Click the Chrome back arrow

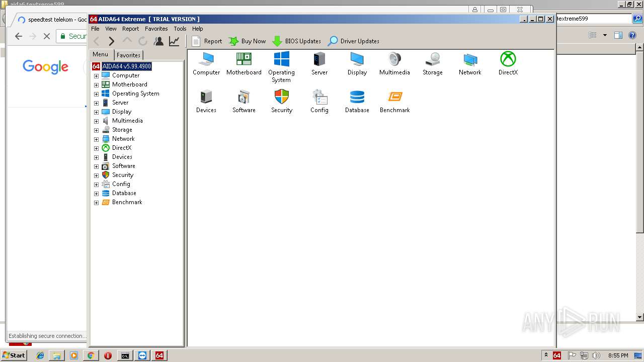(19, 36)
